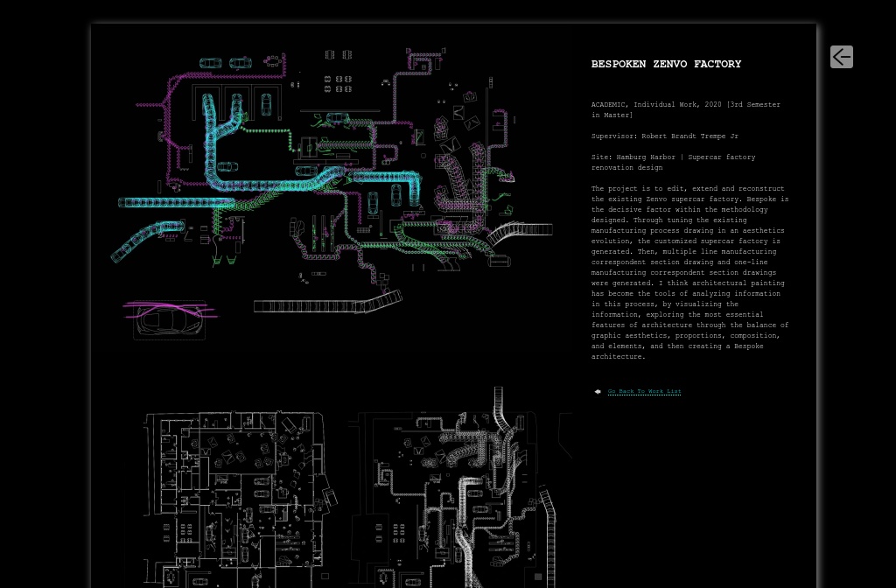Click the curved strip beside the right floor plan

[x=548, y=535]
